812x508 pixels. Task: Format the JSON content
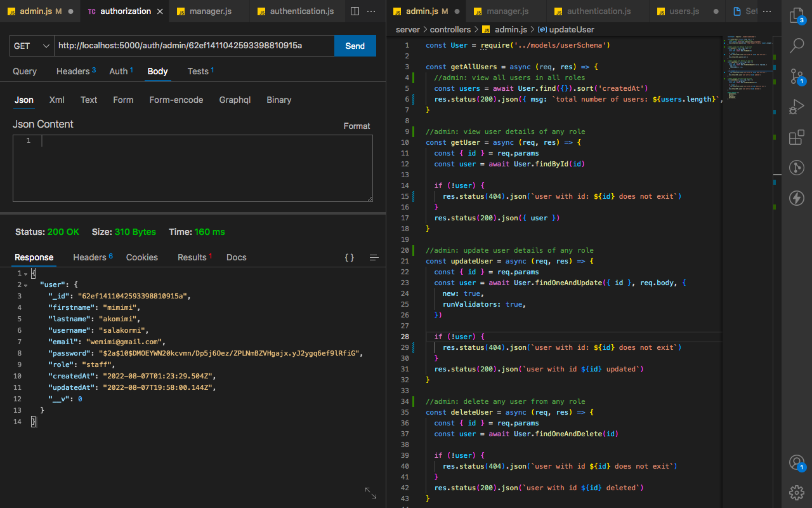(x=357, y=126)
